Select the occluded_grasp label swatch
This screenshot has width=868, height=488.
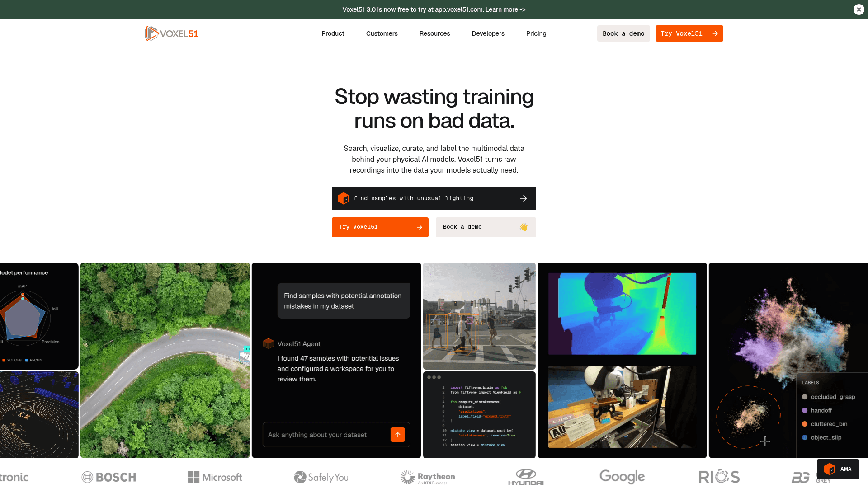(805, 397)
